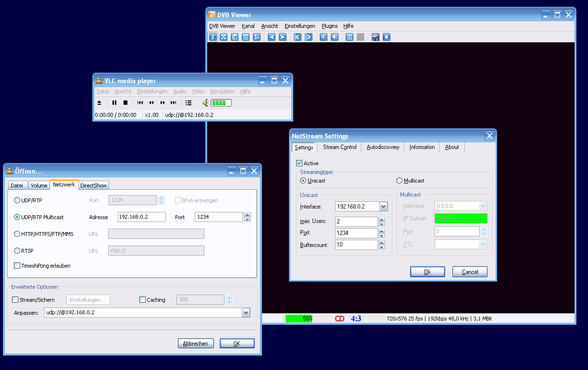Adjust the VLC volume slider
The height and width of the screenshot is (370, 588).
221,103
